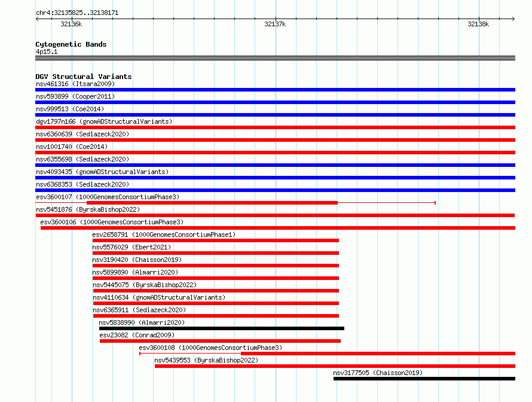Select the 4p15.1 band label
The image size is (532, 402).
point(47,51)
